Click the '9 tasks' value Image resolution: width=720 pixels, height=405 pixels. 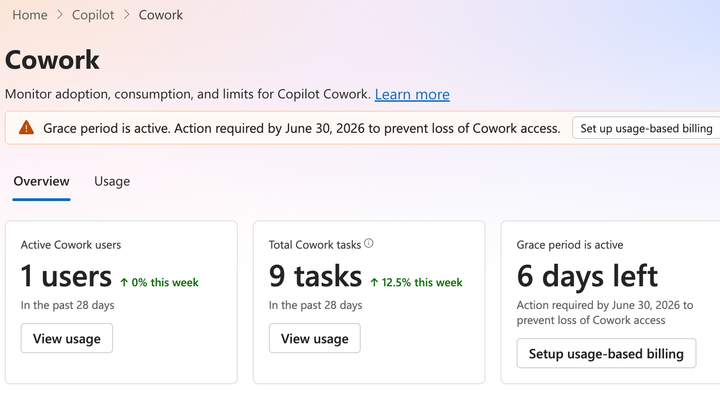pyautogui.click(x=315, y=276)
